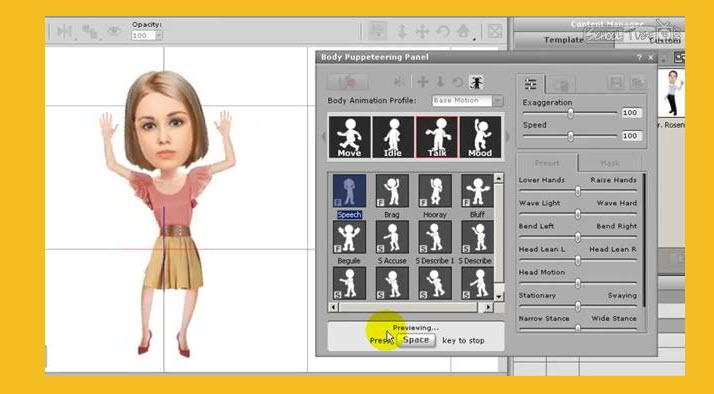Click the Head Lean L / R slider
Viewport: 714px width, 394px height.
point(577,260)
